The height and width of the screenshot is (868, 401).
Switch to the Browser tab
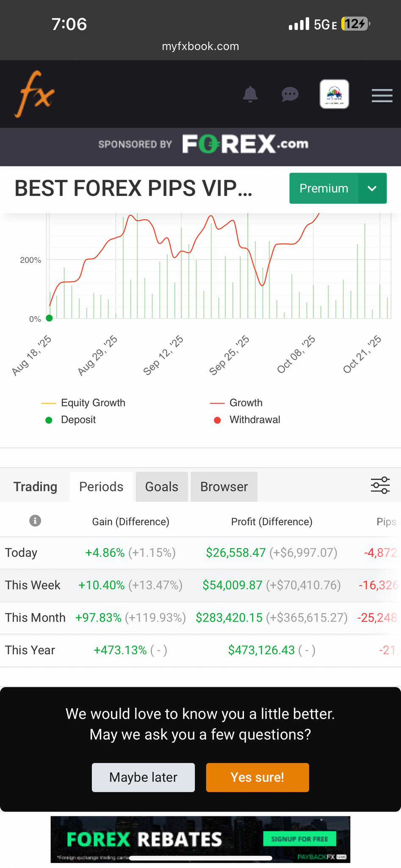(x=224, y=487)
